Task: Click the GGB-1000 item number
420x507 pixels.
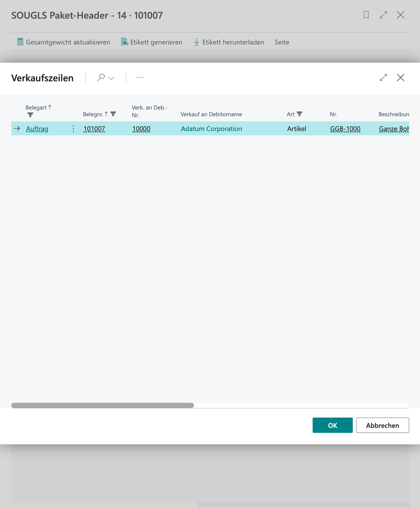Action: point(345,129)
